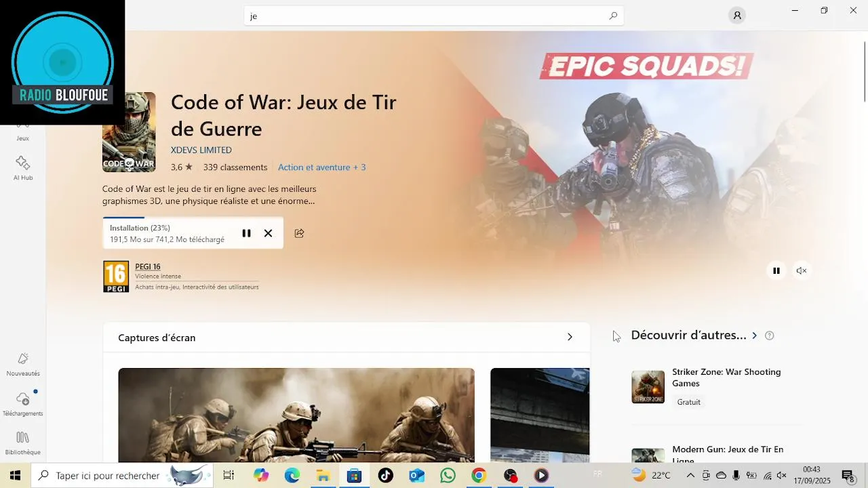Pause the trailer video in the banner
This screenshot has width=868, height=488.
(776, 270)
